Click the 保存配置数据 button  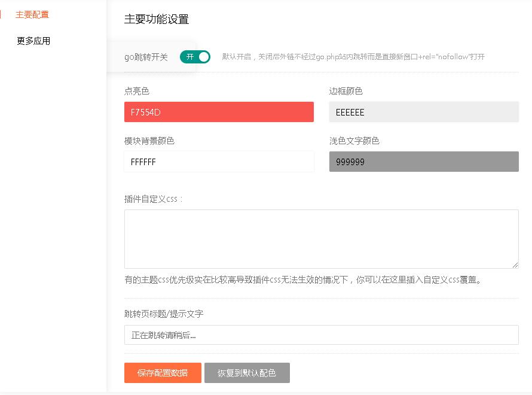tap(163, 373)
